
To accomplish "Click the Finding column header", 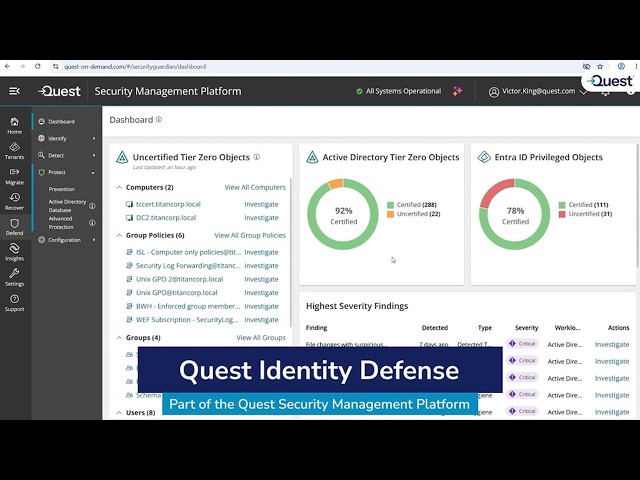I will point(316,328).
